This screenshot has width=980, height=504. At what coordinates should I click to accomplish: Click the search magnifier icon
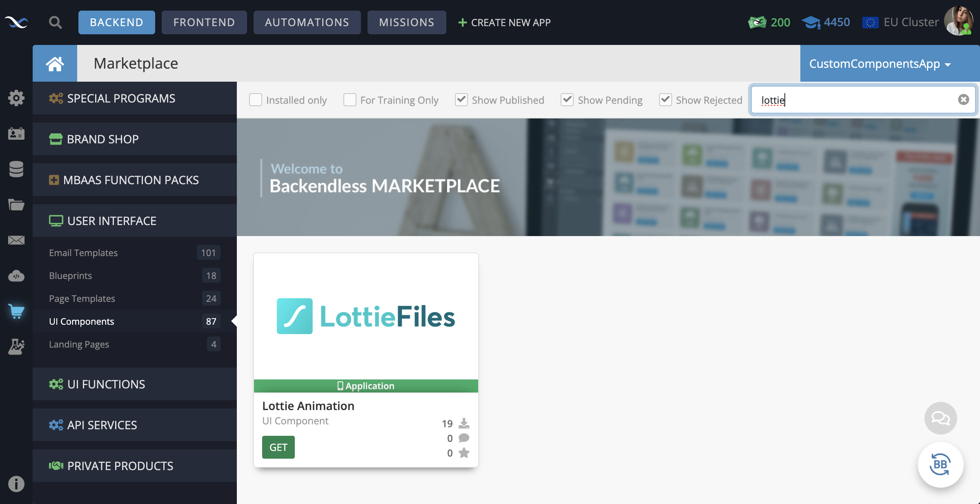pos(55,22)
